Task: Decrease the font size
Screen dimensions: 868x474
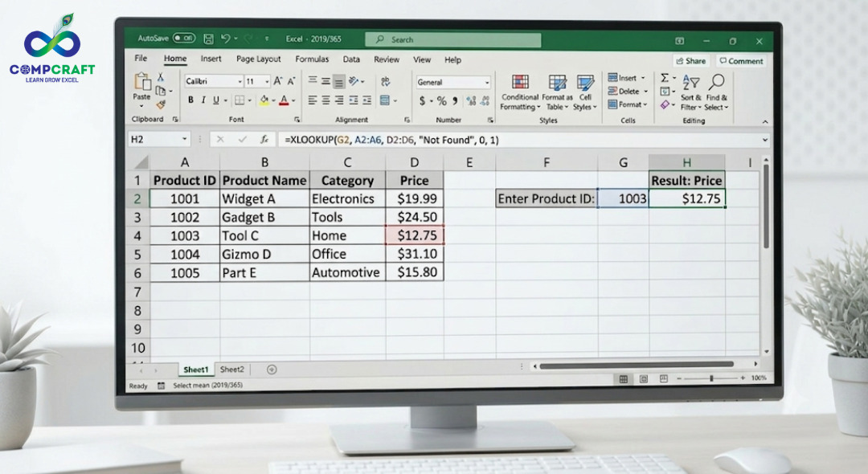Action: 291,81
